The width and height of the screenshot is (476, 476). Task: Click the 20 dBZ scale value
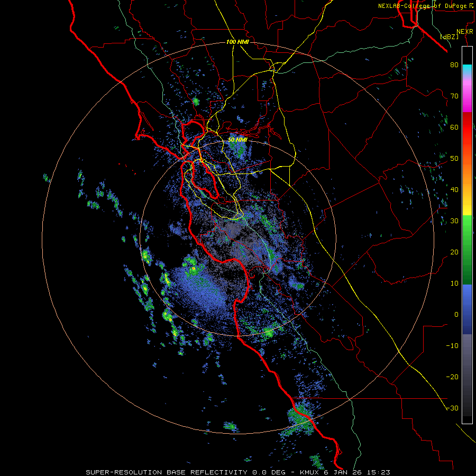pyautogui.click(x=454, y=253)
